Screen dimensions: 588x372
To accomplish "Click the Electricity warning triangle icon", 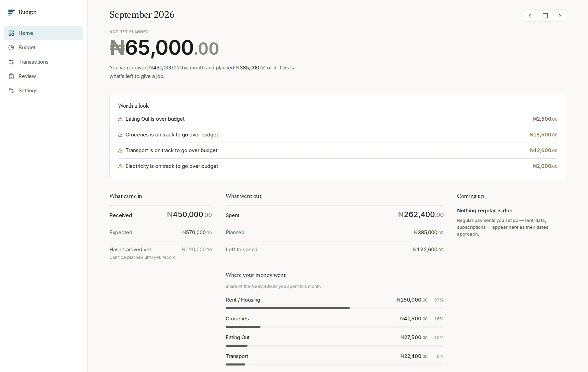I will click(x=120, y=167).
